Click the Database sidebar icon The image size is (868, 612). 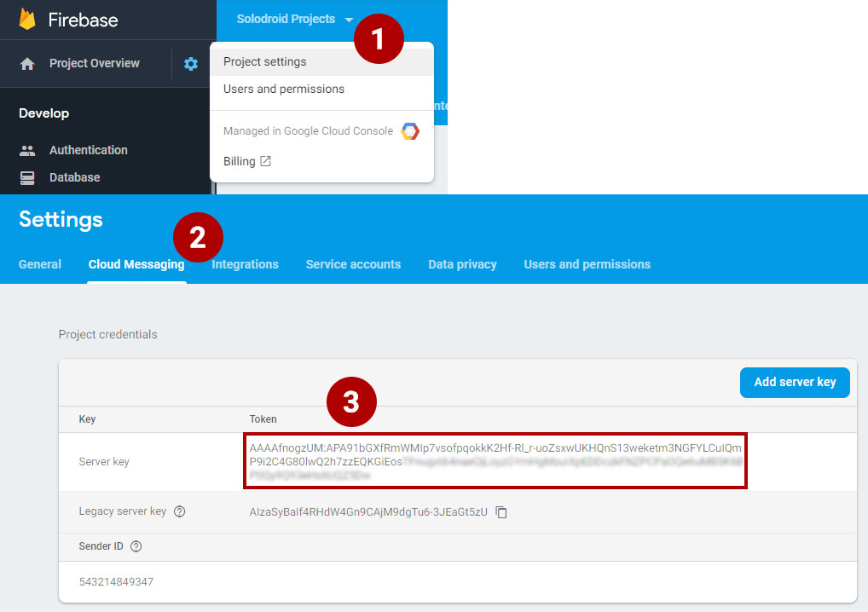point(27,177)
